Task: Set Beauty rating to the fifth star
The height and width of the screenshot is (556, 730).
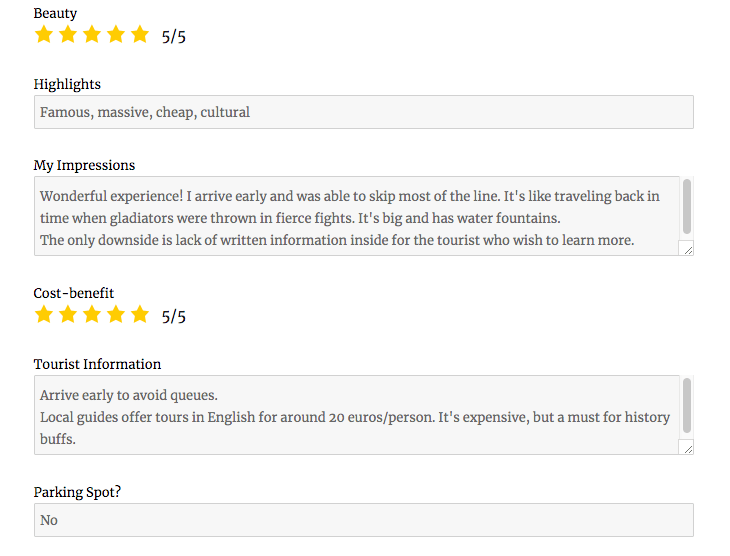Action: pos(139,35)
